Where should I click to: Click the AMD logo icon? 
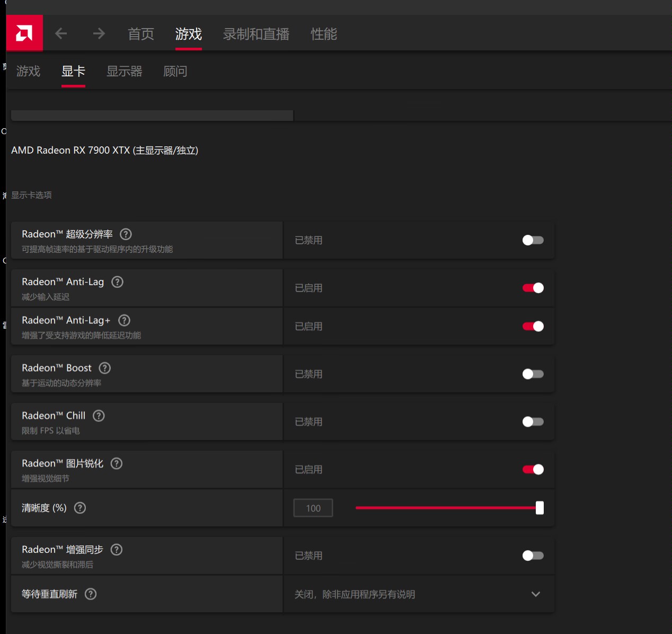coord(24,33)
